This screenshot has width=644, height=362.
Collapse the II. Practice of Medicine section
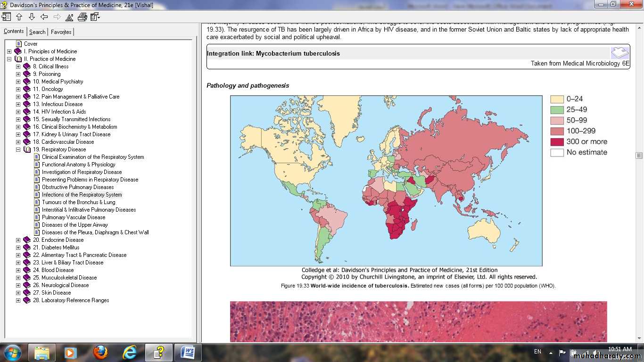pyautogui.click(x=9, y=59)
